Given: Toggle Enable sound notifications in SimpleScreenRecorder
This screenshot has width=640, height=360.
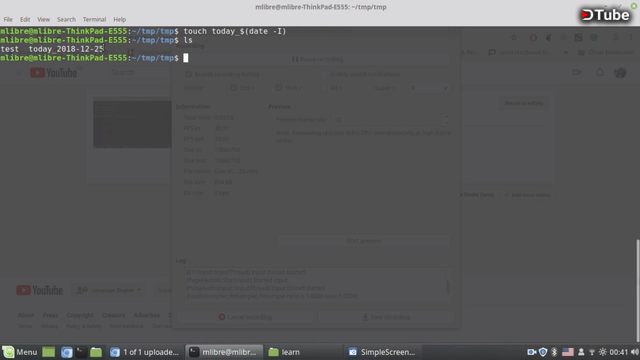Looking at the screenshot, I should tap(361, 74).
